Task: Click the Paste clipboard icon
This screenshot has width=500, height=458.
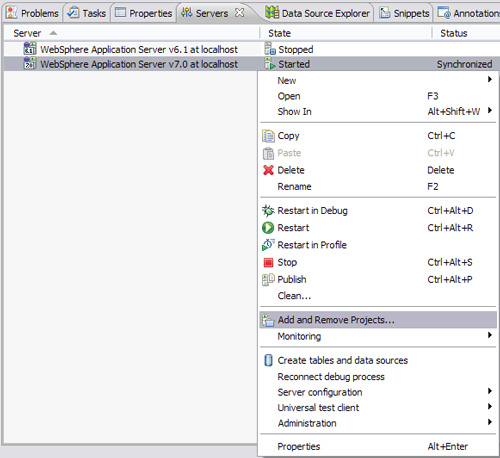Action: tap(268, 153)
